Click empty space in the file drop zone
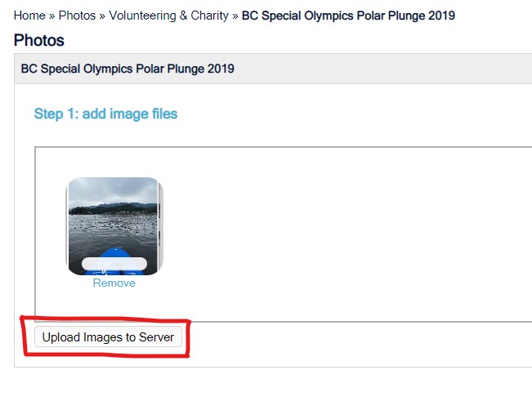This screenshot has width=532, height=419. pos(339,234)
